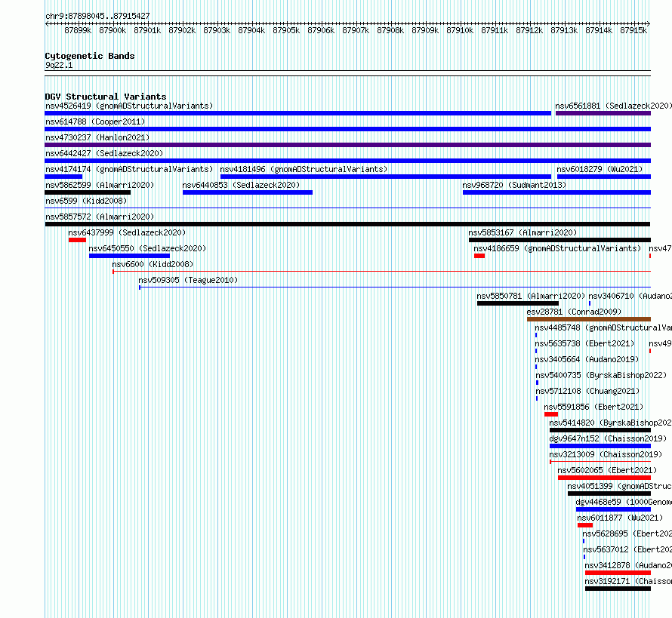
Task: Click the black bar under nsv3192171
Action: point(618,589)
